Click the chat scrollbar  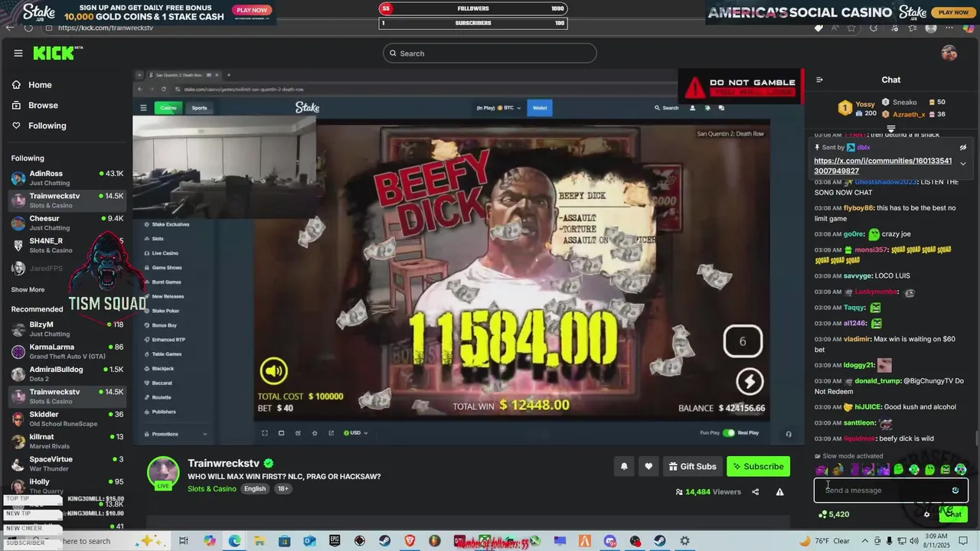976,437
